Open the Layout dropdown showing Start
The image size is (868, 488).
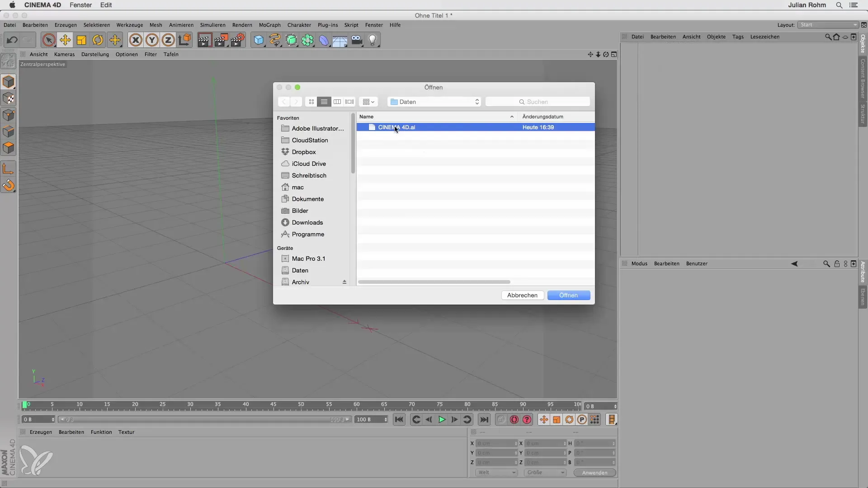828,25
